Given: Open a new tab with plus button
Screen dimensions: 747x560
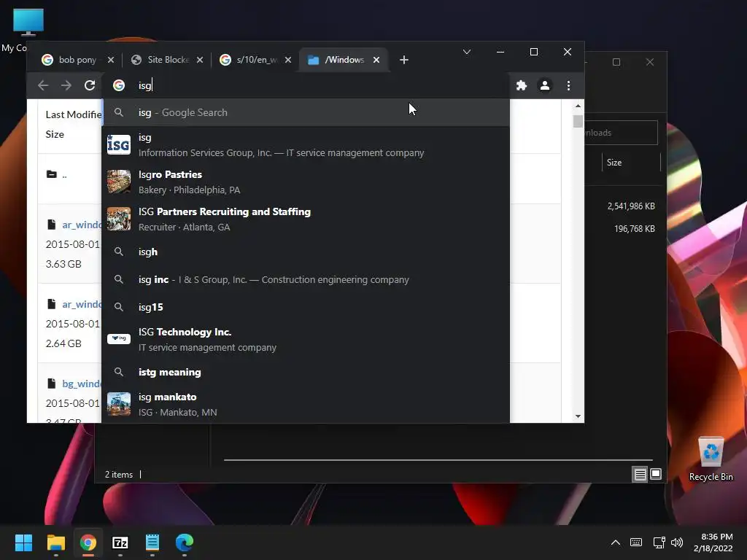Looking at the screenshot, I should tap(404, 60).
